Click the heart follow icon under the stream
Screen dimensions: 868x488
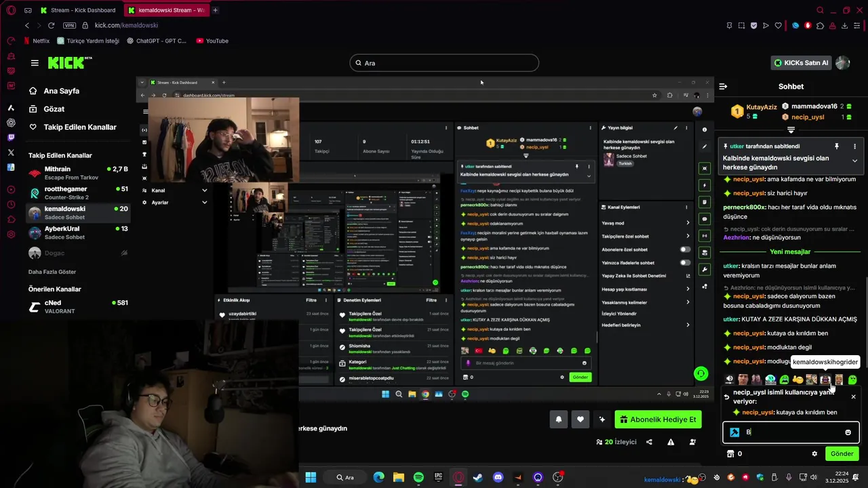coord(580,420)
